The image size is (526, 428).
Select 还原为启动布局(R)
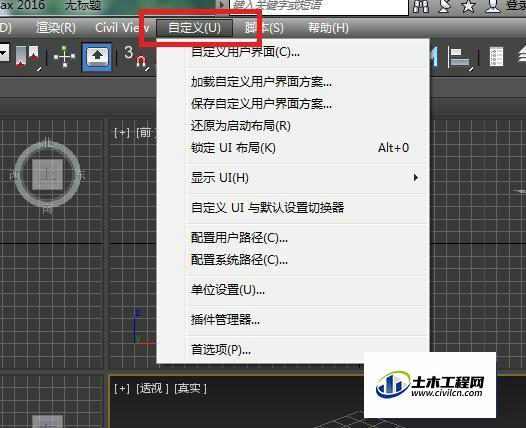coord(293,126)
